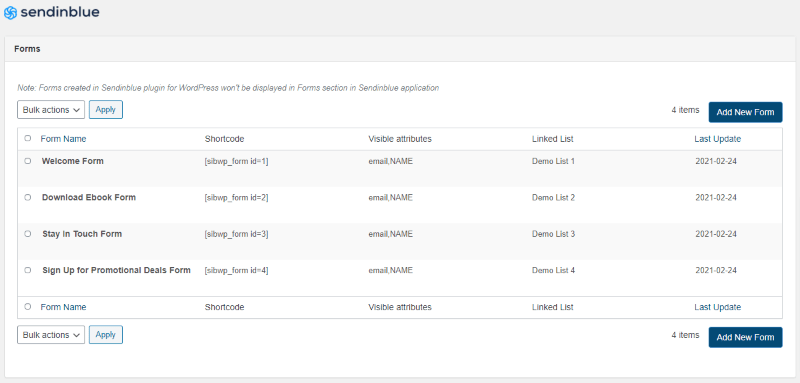Click the Shortcode label in footer row
The width and height of the screenshot is (800, 383).
(x=224, y=307)
